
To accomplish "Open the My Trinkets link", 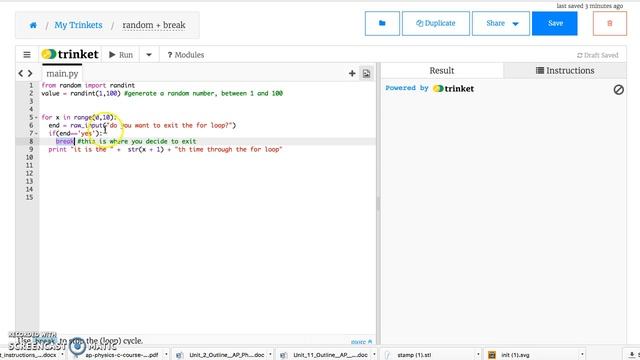I will (x=78, y=25).
